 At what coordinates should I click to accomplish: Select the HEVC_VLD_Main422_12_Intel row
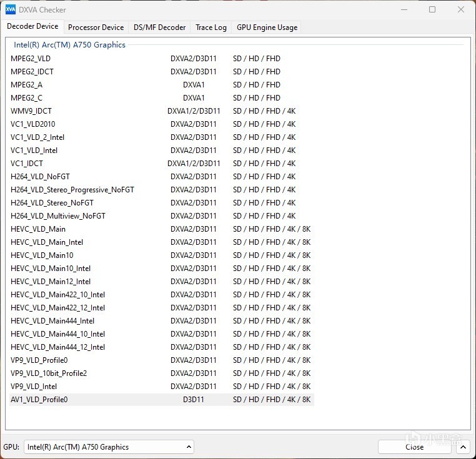(162, 307)
